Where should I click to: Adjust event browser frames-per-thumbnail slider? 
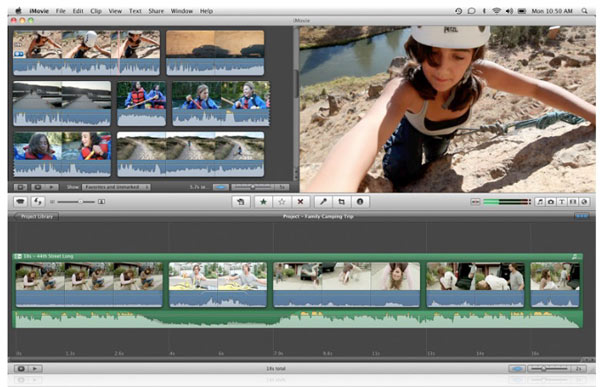click(x=253, y=187)
